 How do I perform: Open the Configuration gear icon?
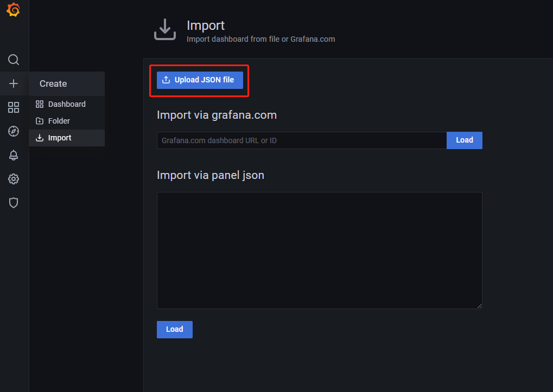(x=14, y=179)
